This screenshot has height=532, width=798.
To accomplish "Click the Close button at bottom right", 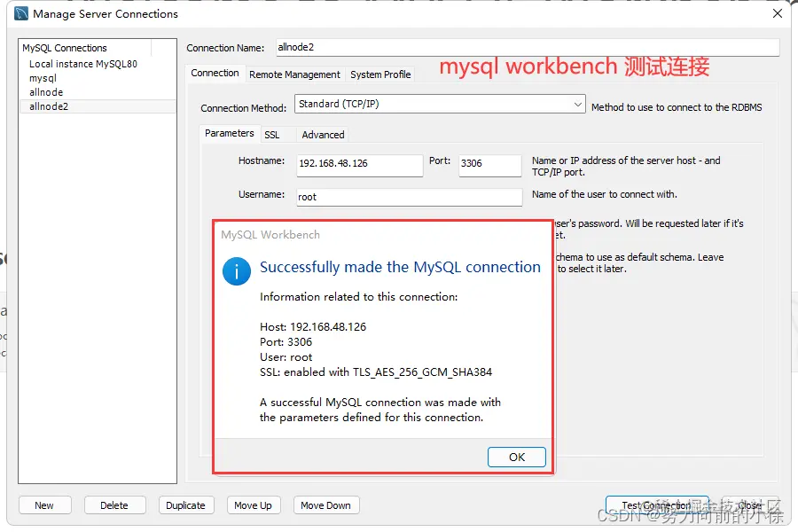I will pos(750,505).
